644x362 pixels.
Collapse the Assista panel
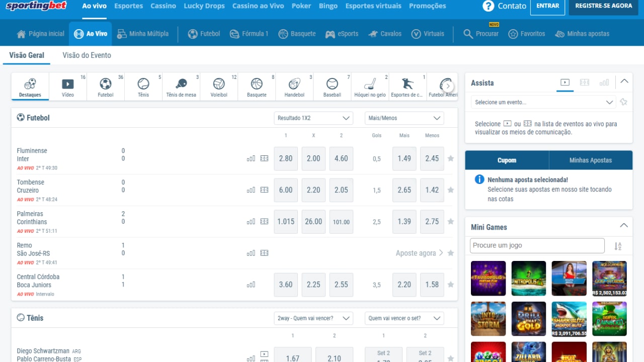[624, 81]
